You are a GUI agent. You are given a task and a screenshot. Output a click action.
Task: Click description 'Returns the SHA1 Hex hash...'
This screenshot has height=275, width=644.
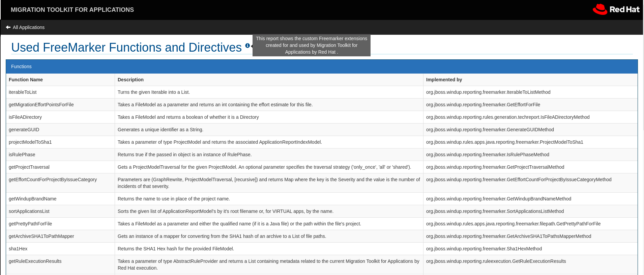coord(176,249)
